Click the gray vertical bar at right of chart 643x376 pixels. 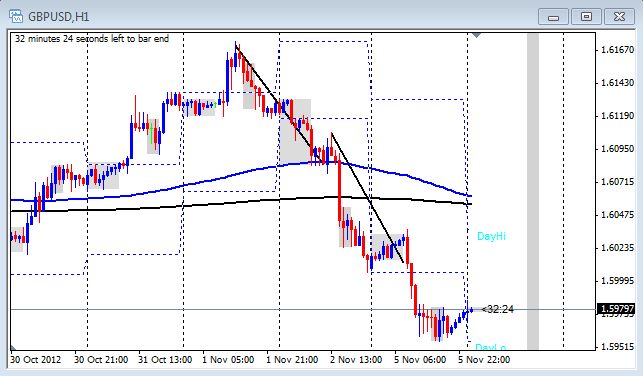(533, 191)
